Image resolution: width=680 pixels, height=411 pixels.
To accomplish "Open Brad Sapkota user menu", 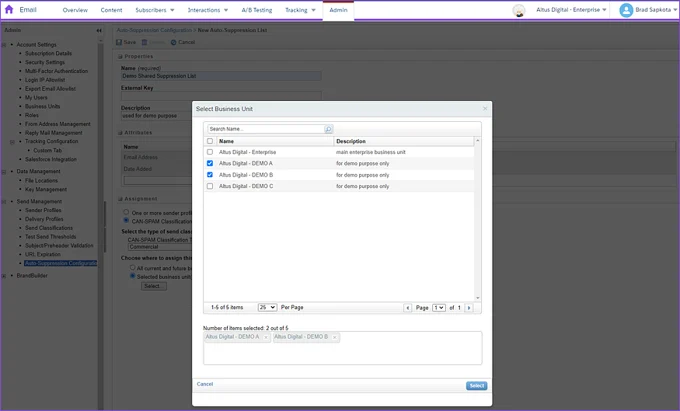I will (656, 10).
